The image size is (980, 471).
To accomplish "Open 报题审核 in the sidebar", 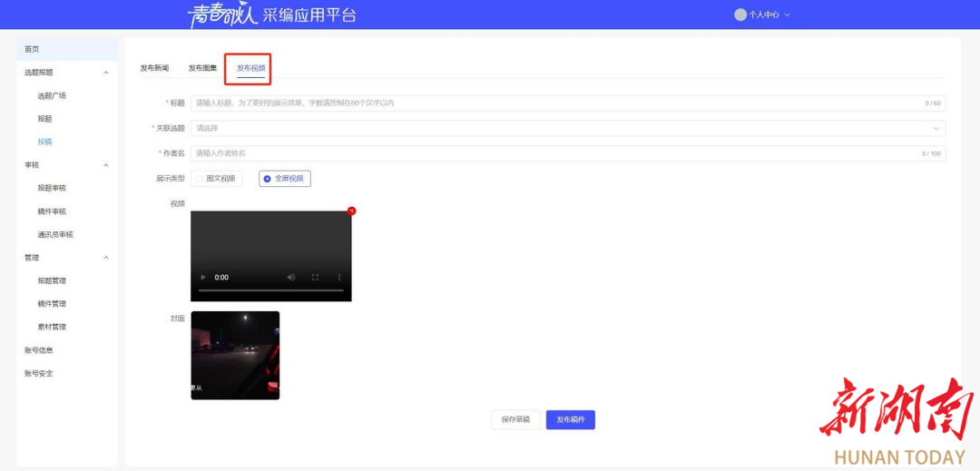I will (x=52, y=188).
